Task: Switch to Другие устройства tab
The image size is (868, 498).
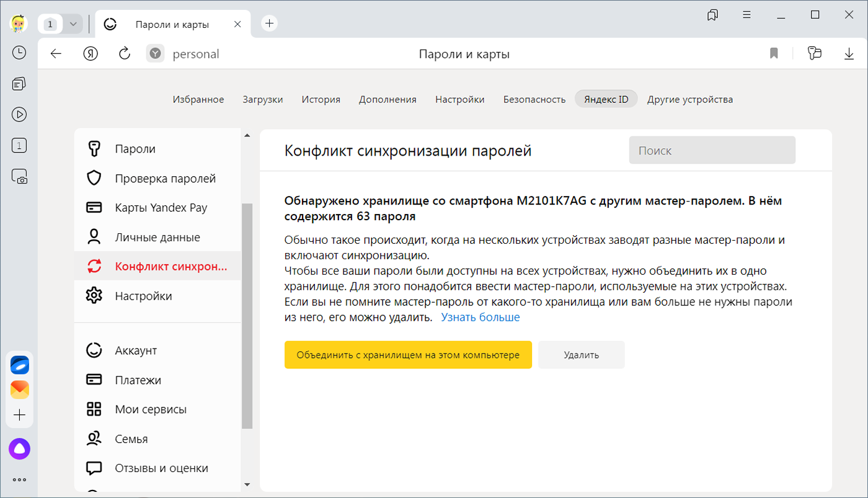Action: 690,99
